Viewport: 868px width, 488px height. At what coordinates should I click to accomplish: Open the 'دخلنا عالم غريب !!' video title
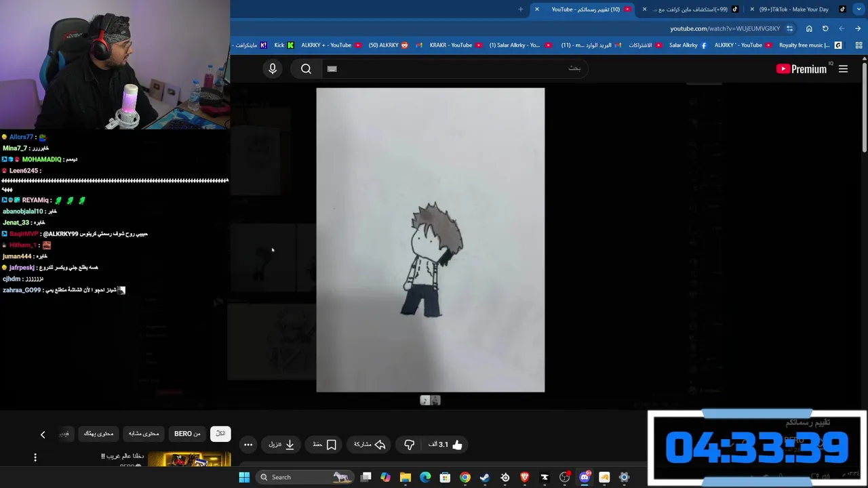(x=123, y=456)
